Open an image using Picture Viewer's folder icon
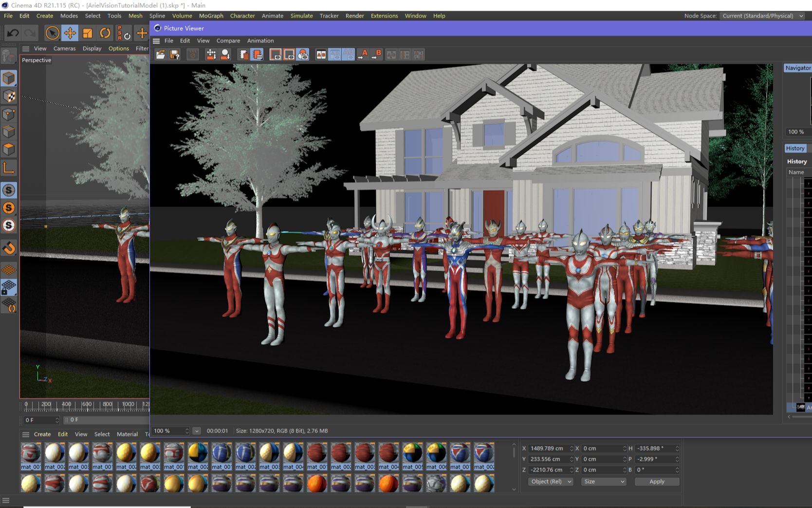This screenshot has width=812, height=508. 161,54
